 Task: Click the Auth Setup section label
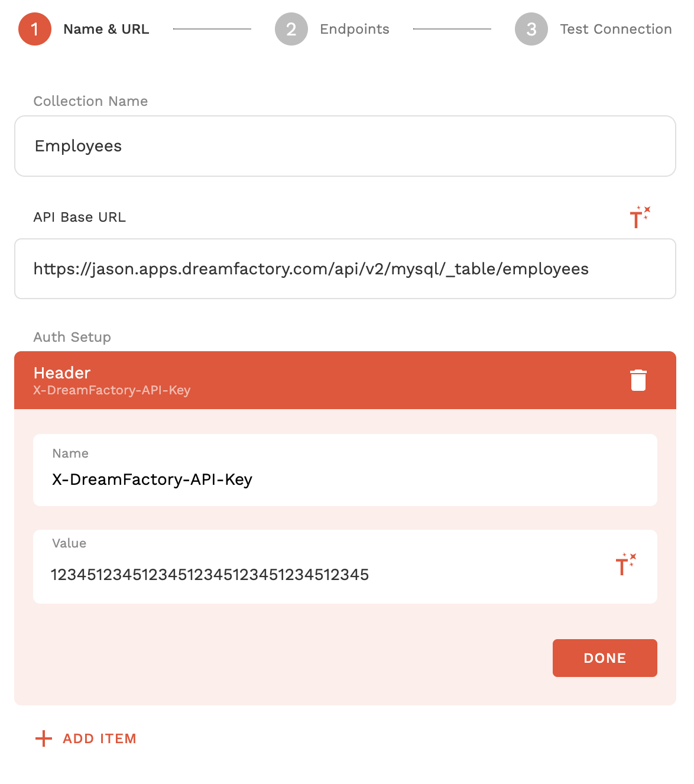72,337
